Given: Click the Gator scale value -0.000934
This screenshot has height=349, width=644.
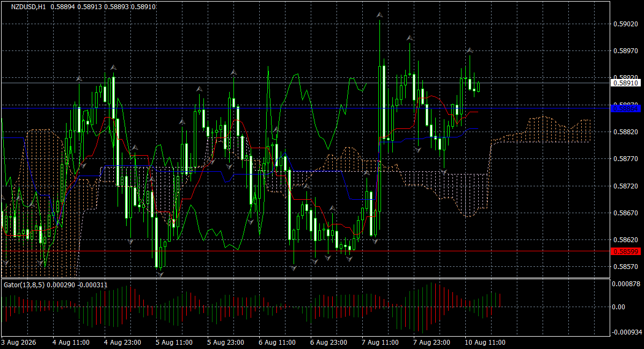Looking at the screenshot, I should (x=628, y=332).
